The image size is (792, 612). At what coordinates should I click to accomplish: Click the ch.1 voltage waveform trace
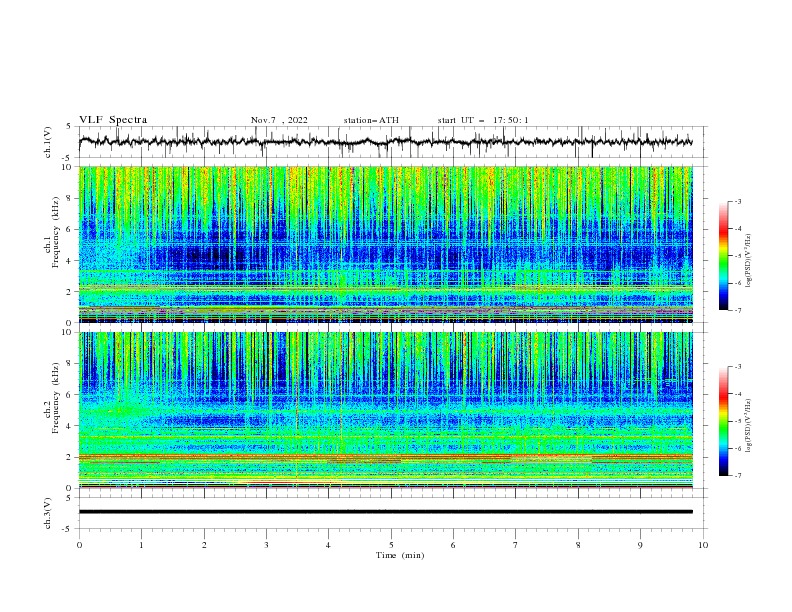pyautogui.click(x=385, y=142)
